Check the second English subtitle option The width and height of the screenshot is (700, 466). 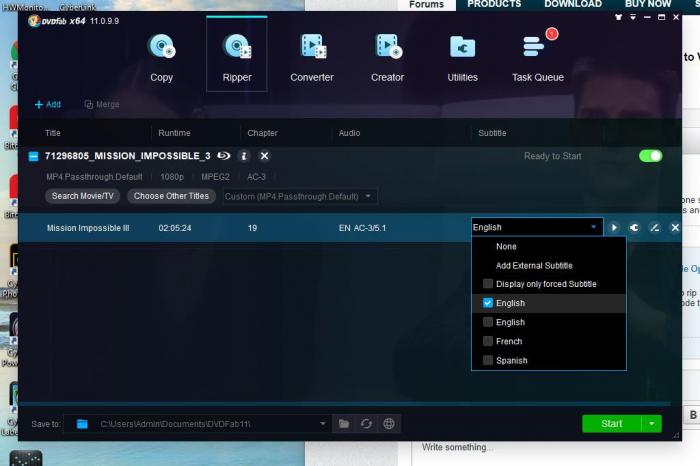(x=488, y=322)
